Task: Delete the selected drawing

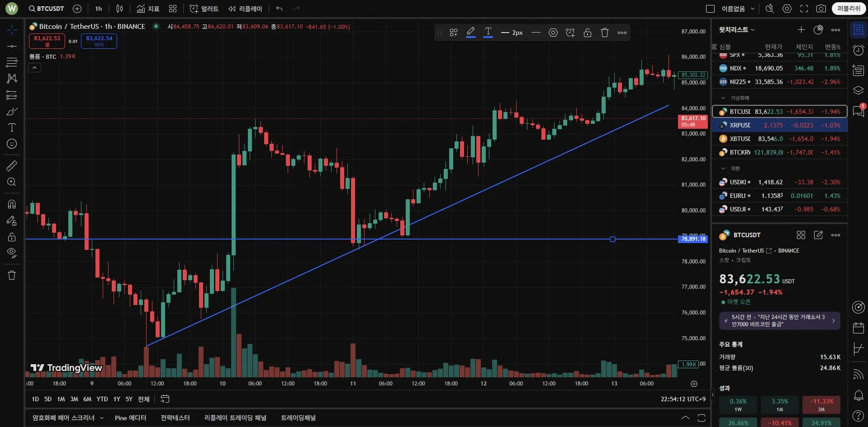Action: click(605, 33)
